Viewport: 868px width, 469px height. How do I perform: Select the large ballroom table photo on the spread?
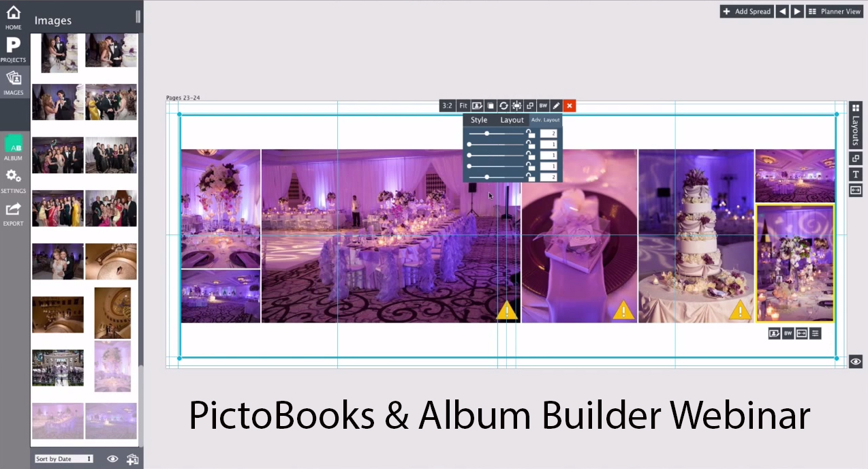(390, 236)
